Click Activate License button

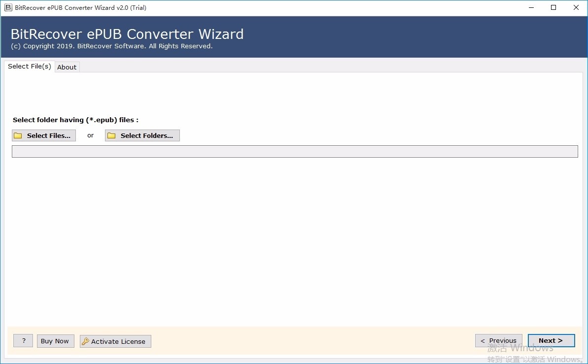[x=115, y=341]
